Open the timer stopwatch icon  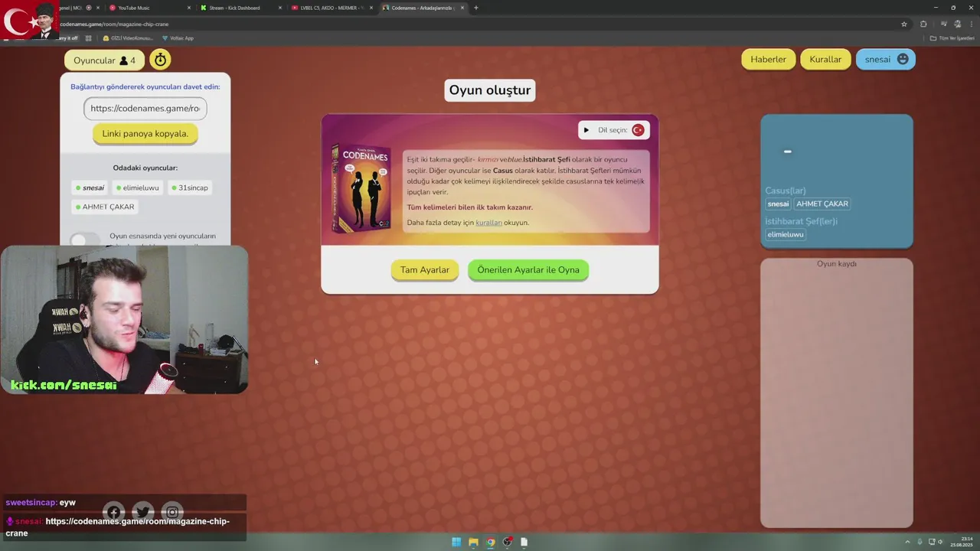click(160, 60)
